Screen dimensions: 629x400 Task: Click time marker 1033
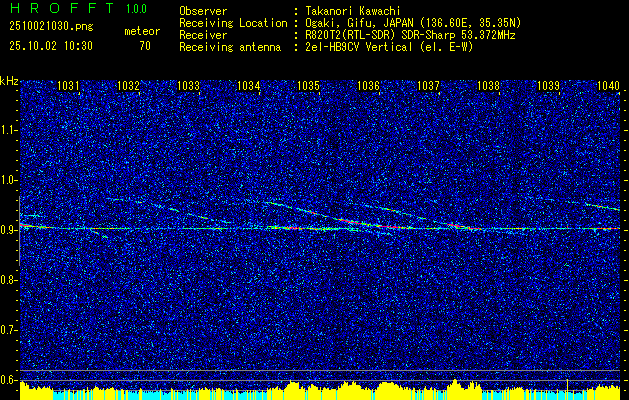188,85
